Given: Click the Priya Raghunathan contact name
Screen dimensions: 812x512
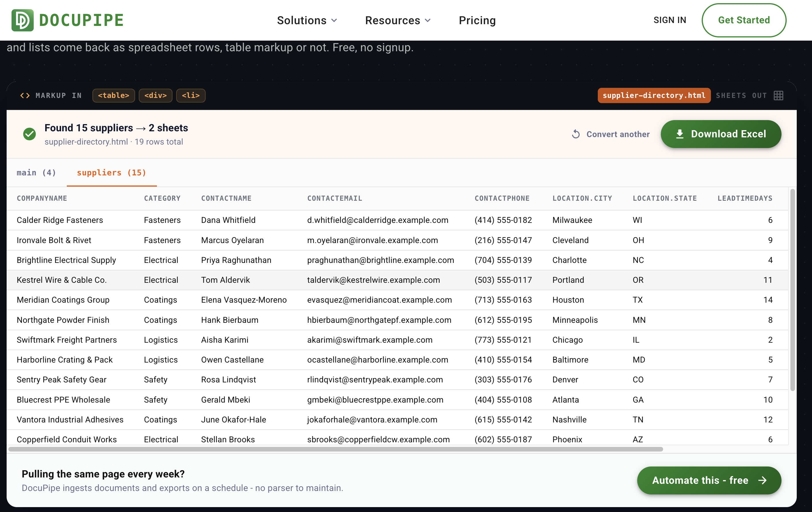Looking at the screenshot, I should [236, 260].
